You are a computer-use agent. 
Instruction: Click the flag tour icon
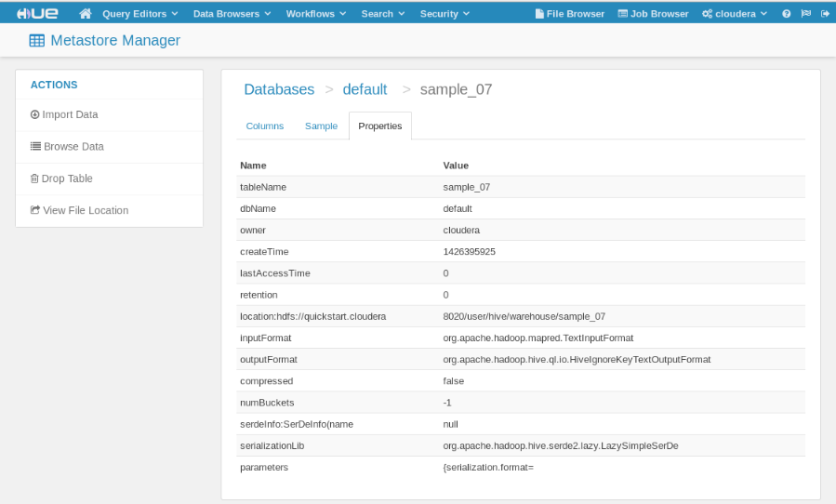coord(805,14)
